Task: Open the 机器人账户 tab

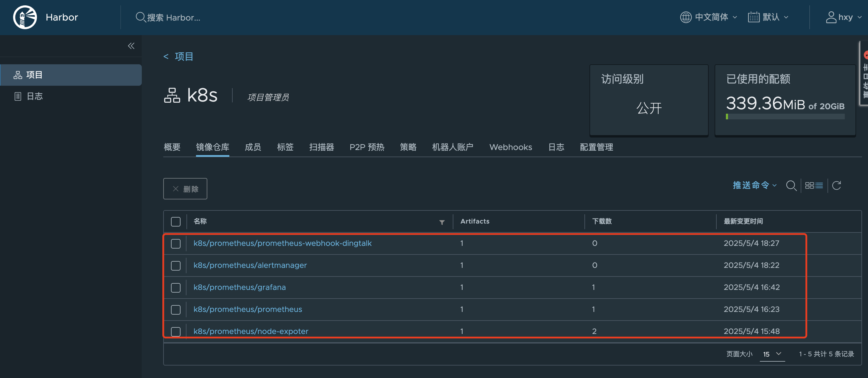Action: (452, 147)
